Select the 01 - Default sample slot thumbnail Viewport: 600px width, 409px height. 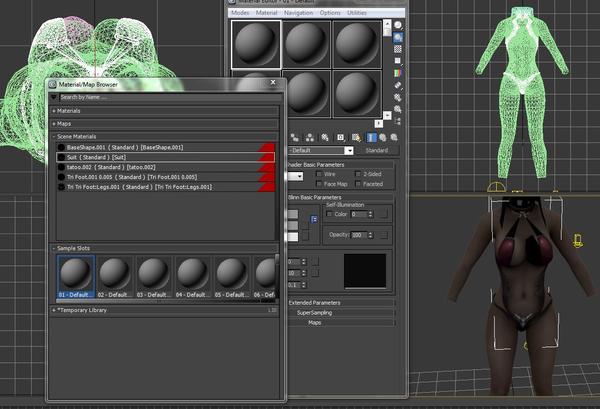pos(76,277)
